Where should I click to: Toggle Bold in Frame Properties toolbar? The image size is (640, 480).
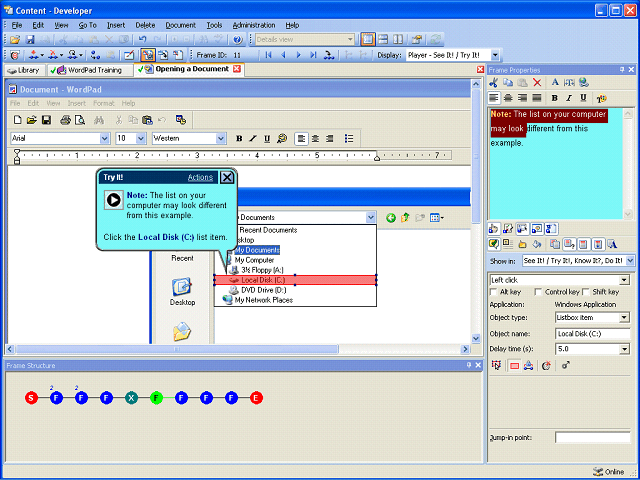tap(554, 98)
